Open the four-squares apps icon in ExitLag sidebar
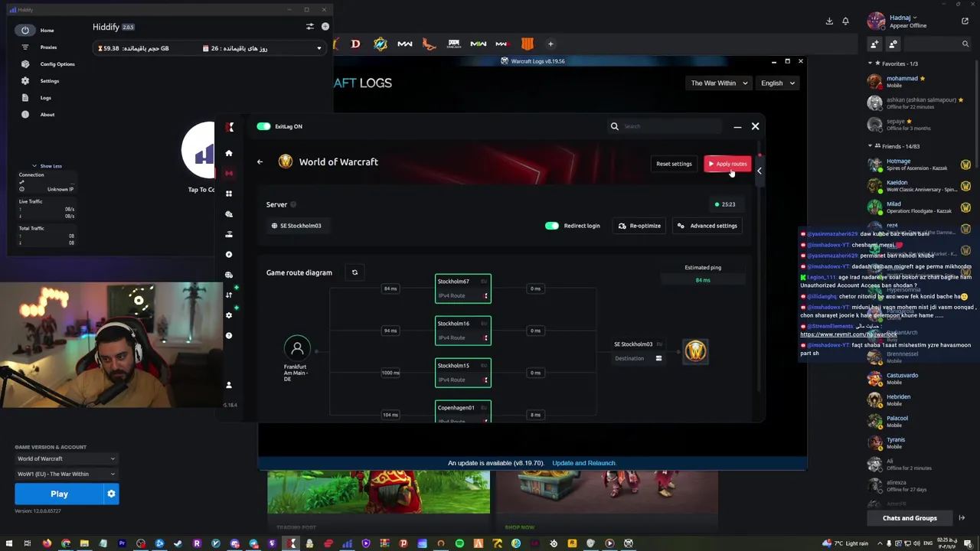This screenshot has width=980, height=551. [x=228, y=193]
